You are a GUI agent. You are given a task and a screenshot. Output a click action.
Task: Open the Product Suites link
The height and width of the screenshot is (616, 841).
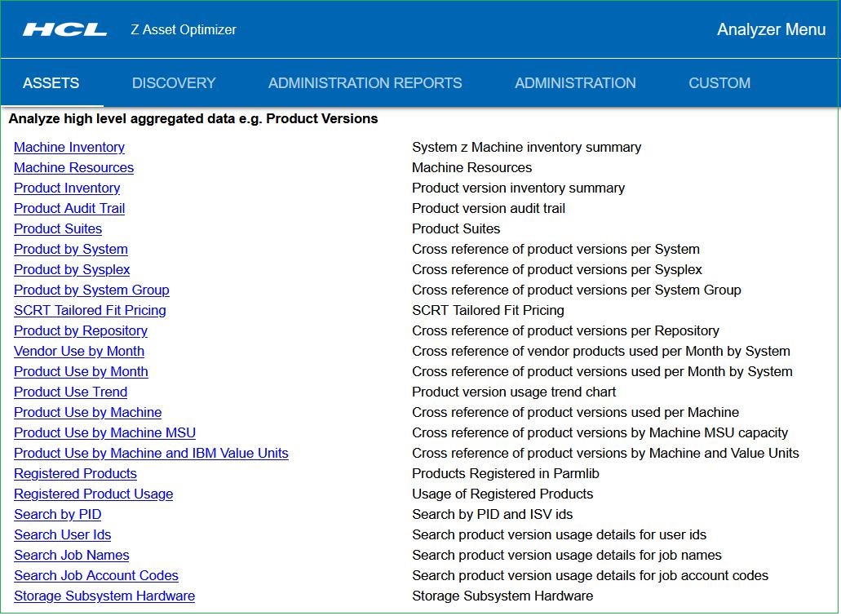point(58,229)
